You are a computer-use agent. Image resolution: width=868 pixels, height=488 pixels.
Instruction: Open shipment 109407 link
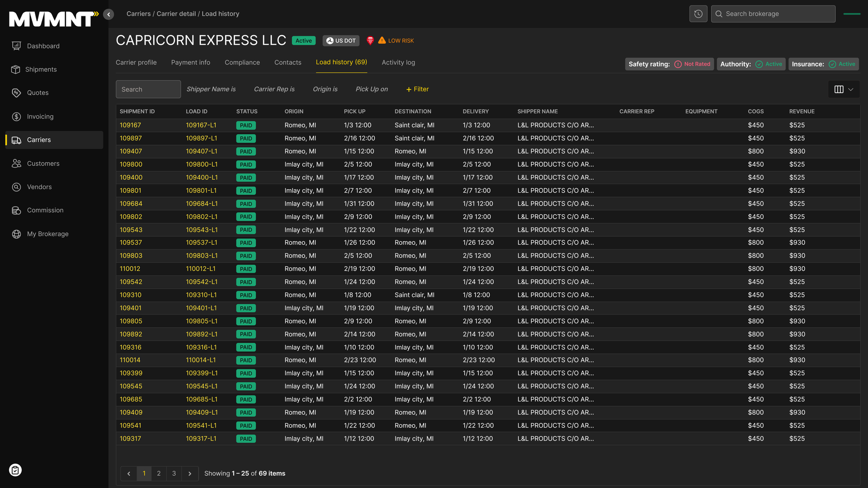click(131, 151)
